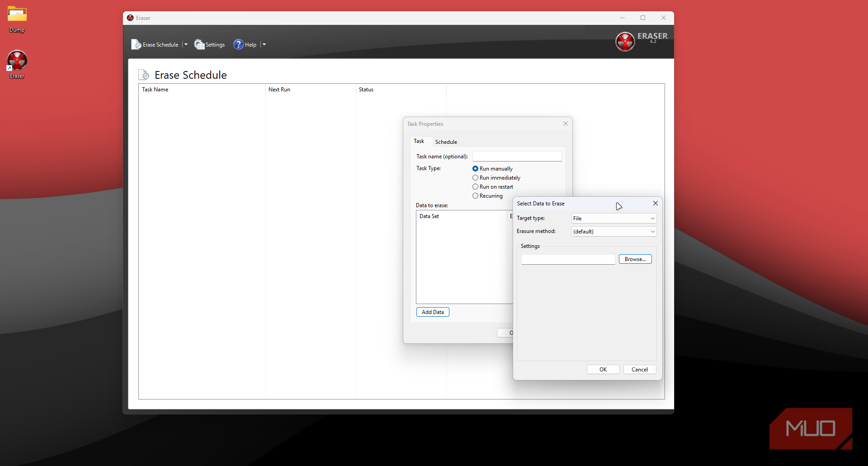Viewport: 868px width, 466px height.
Task: Click the Add Data button
Action: click(433, 312)
